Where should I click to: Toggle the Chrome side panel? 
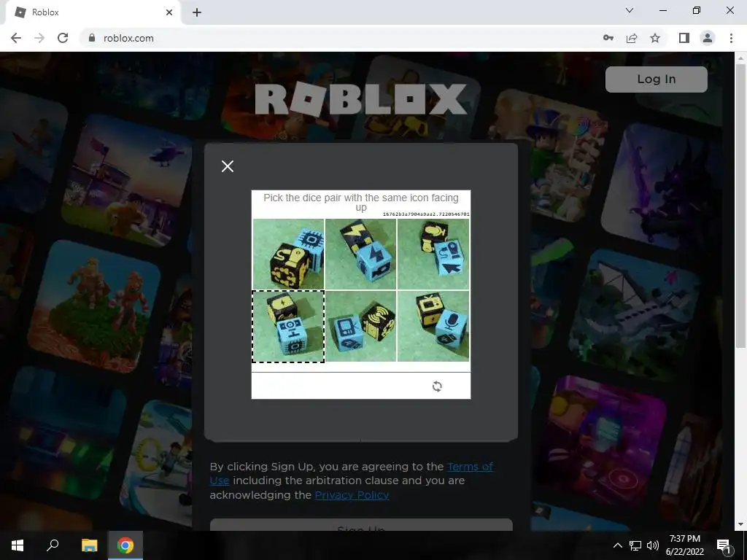[684, 38]
